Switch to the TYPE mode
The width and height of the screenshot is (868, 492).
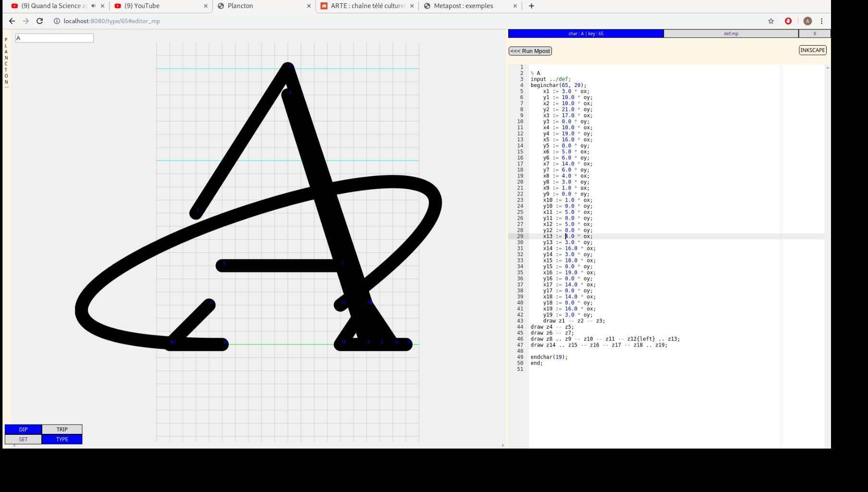tap(62, 440)
